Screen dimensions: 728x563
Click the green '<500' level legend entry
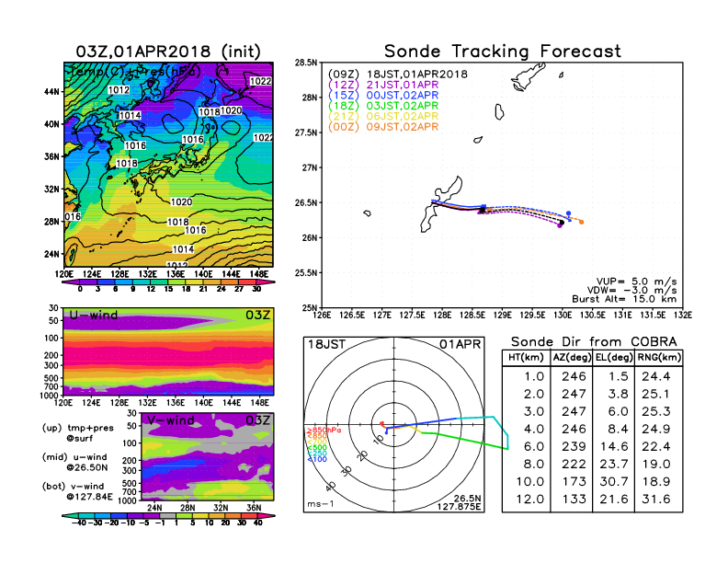pos(316,448)
